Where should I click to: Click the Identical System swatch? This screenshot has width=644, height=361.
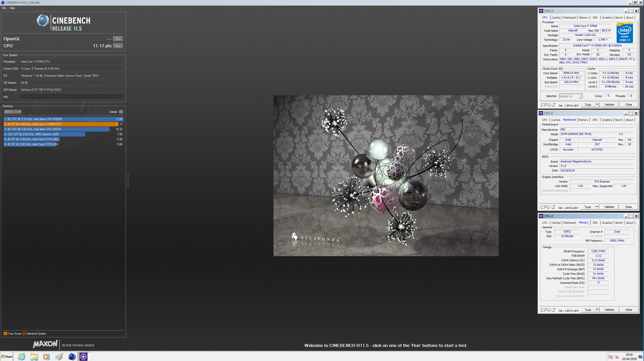tap(24, 334)
